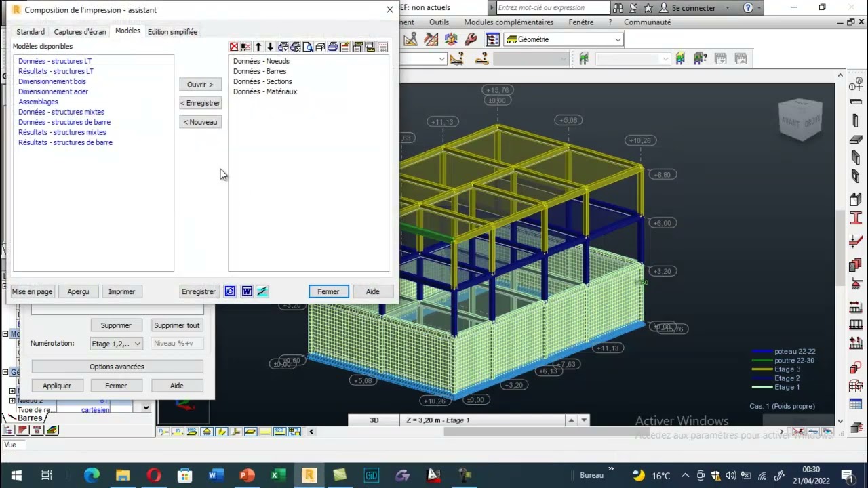The image size is (868, 488).
Task: Click the keyword search input field
Action: point(553,8)
